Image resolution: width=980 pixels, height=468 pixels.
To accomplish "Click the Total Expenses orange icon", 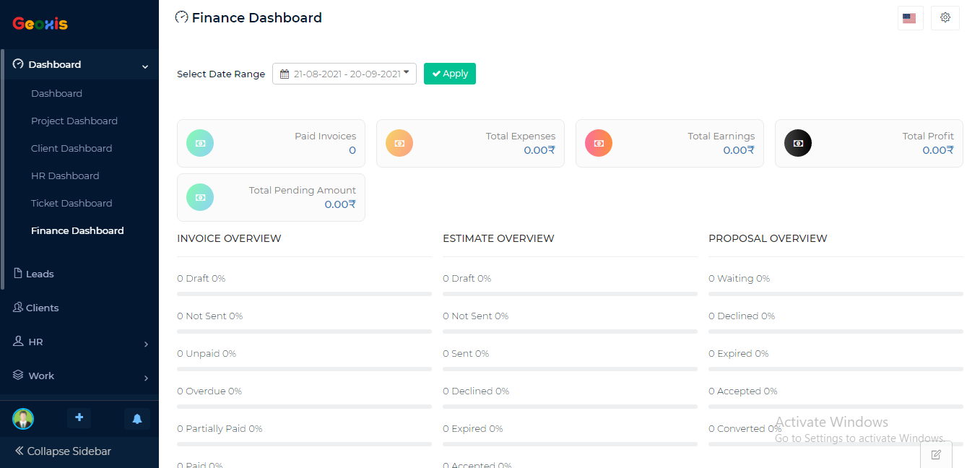I will pyautogui.click(x=399, y=143).
